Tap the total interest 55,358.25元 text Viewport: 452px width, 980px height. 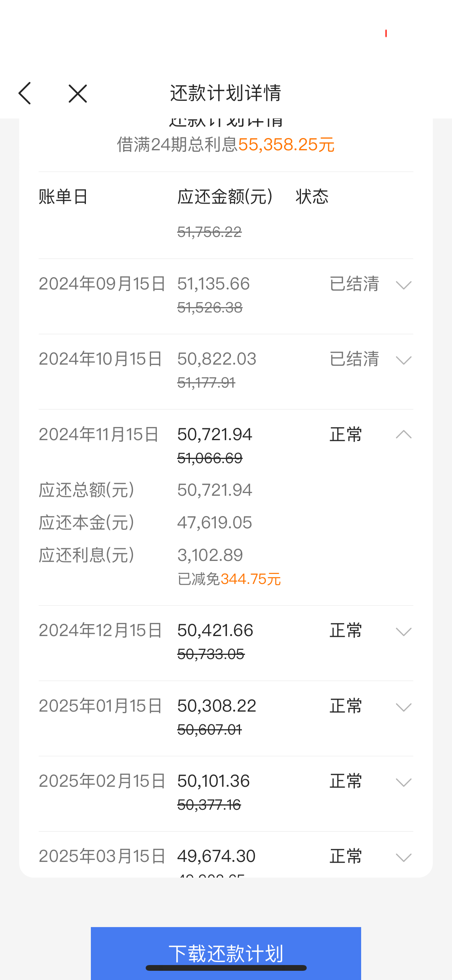tap(286, 145)
